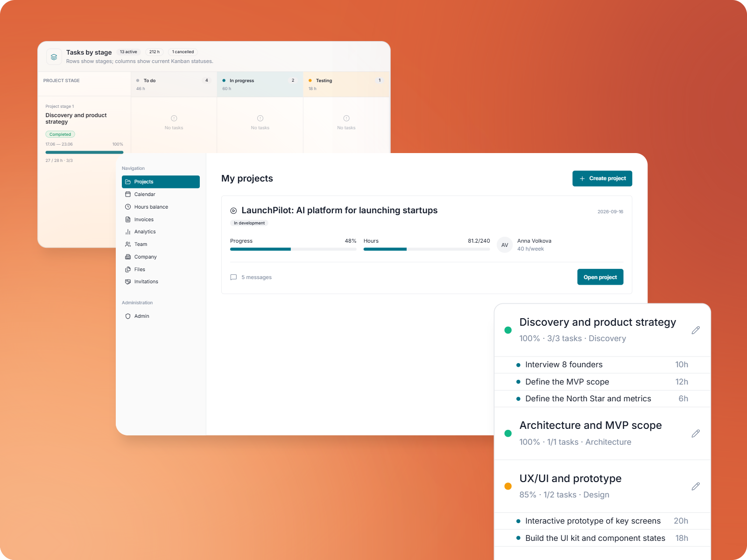Select the Interview 8 founders task
Viewport: 747px width, 560px height.
pos(602,365)
